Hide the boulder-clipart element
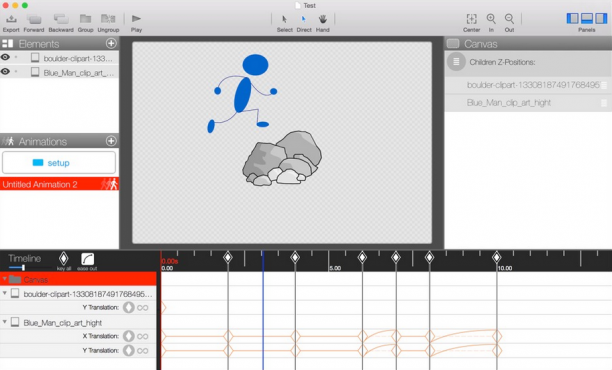This screenshot has width=612, height=370. coord(5,57)
